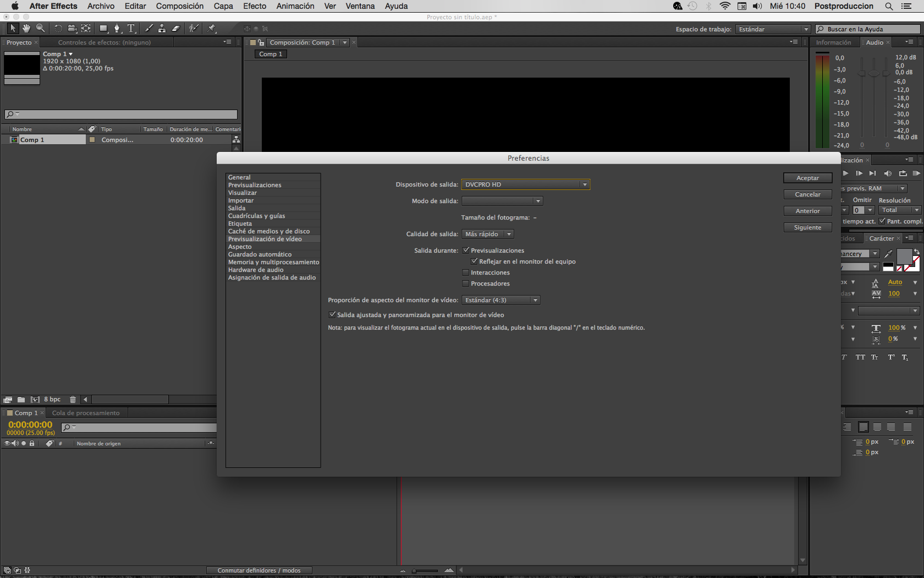Mute audio in preview panel
Screen dimensions: 924x578
point(888,173)
